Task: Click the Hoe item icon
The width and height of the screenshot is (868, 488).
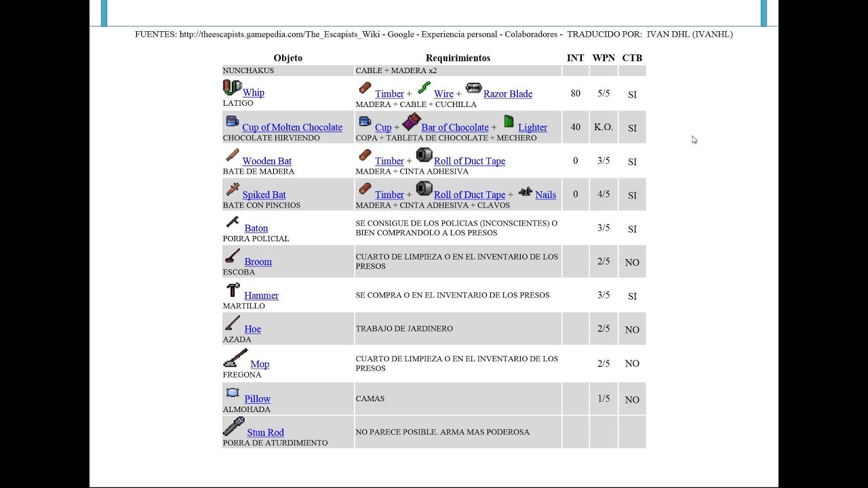Action: (233, 323)
